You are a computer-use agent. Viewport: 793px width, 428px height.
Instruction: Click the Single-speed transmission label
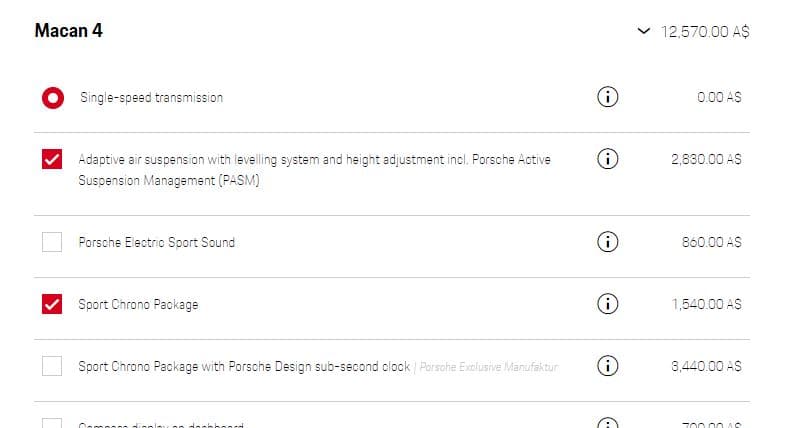(152, 98)
